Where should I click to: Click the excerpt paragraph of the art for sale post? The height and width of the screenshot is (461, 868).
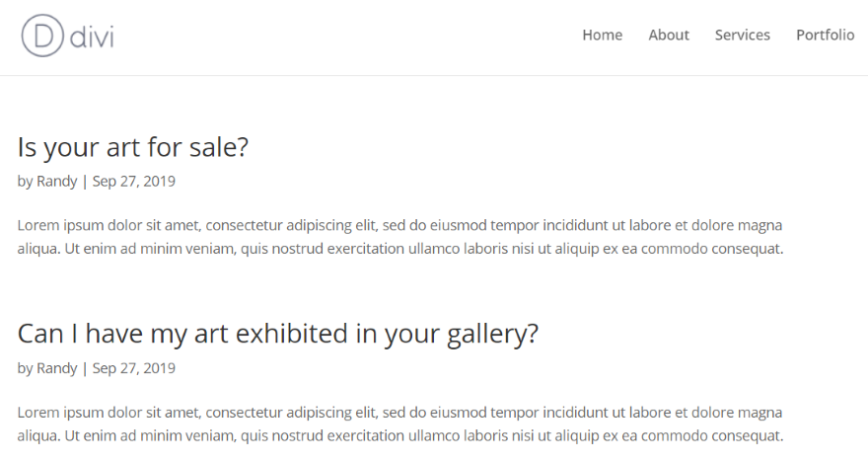click(400, 237)
